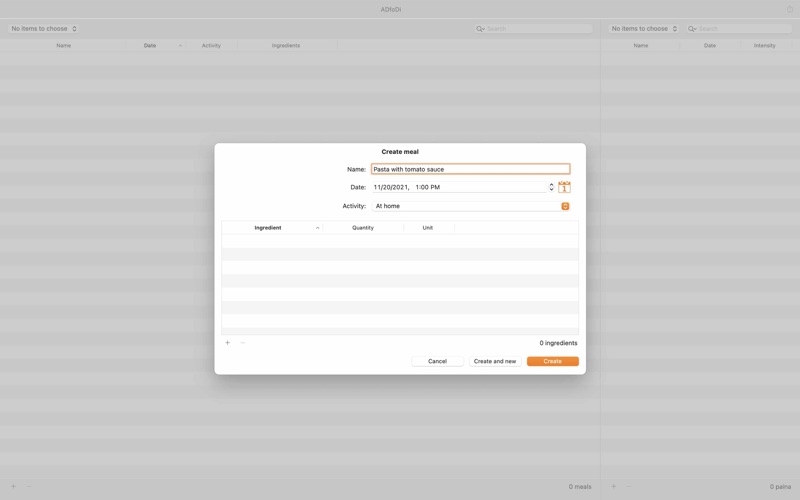
Task: Click the pains search magnifier icon
Action: 692,29
